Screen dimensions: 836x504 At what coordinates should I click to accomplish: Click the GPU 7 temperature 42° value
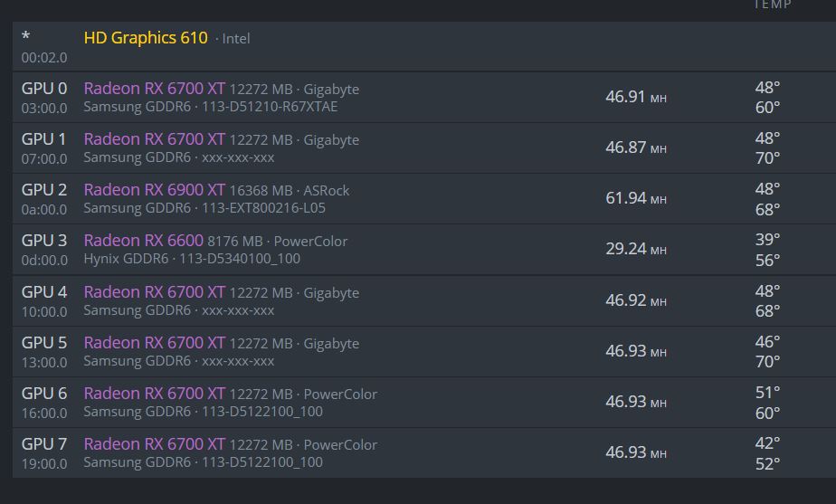[768, 443]
